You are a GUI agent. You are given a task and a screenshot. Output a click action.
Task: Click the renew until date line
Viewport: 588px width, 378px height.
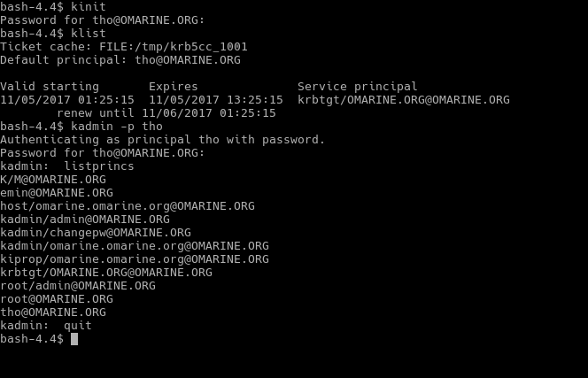pos(166,113)
